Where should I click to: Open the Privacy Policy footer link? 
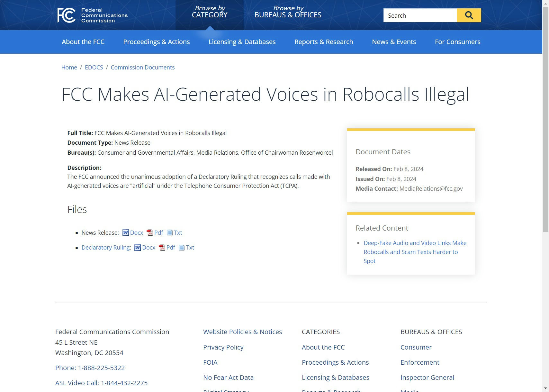[223, 347]
